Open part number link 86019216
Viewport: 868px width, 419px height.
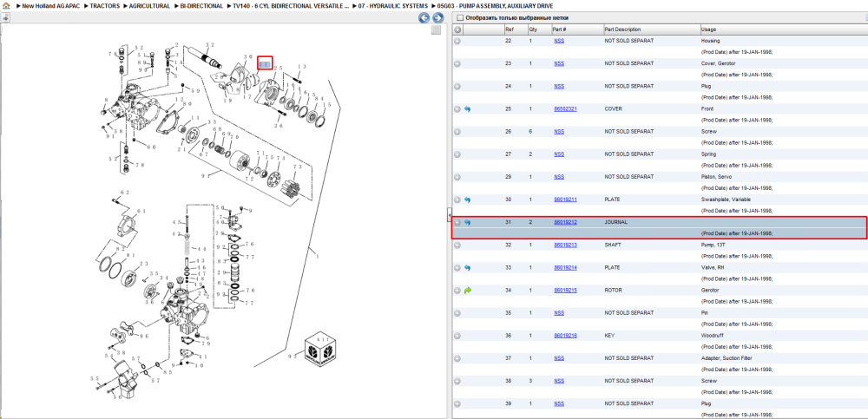(x=565, y=336)
